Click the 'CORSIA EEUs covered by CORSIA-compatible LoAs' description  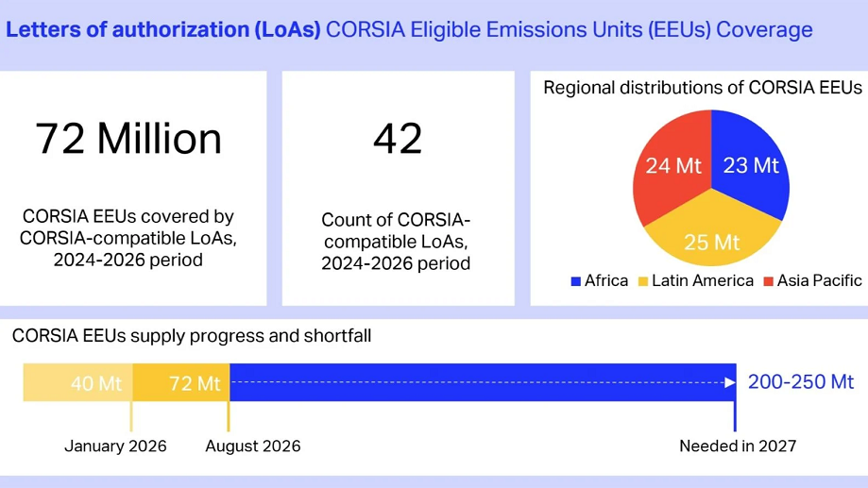tap(128, 238)
